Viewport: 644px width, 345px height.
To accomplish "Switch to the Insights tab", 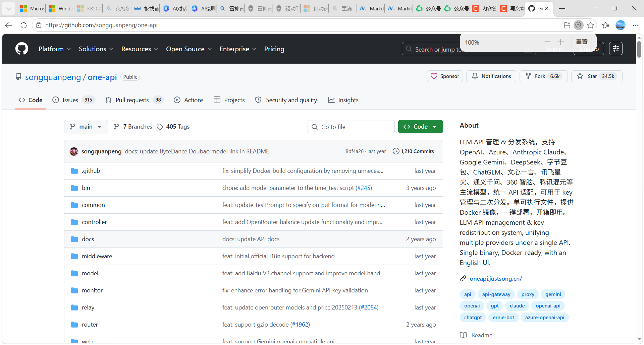I will click(x=343, y=100).
